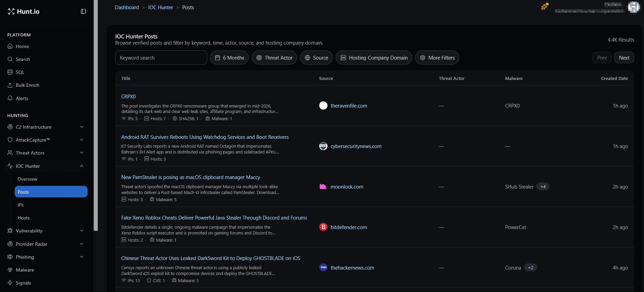644x292 pixels.
Task: Select the Search magnifier icon
Action: click(x=10, y=59)
